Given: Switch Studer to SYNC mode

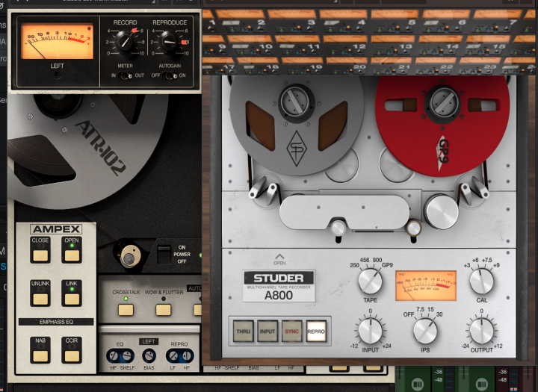Looking at the screenshot, I should click(292, 330).
